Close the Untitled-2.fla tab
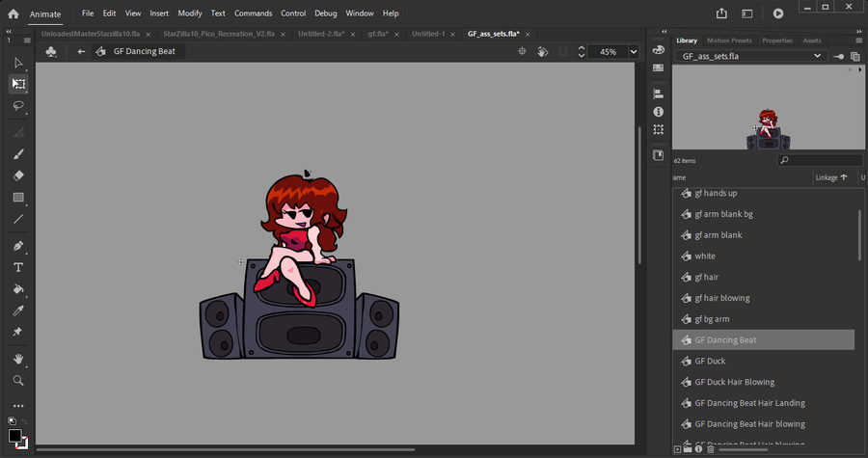The image size is (868, 458). coord(353,35)
